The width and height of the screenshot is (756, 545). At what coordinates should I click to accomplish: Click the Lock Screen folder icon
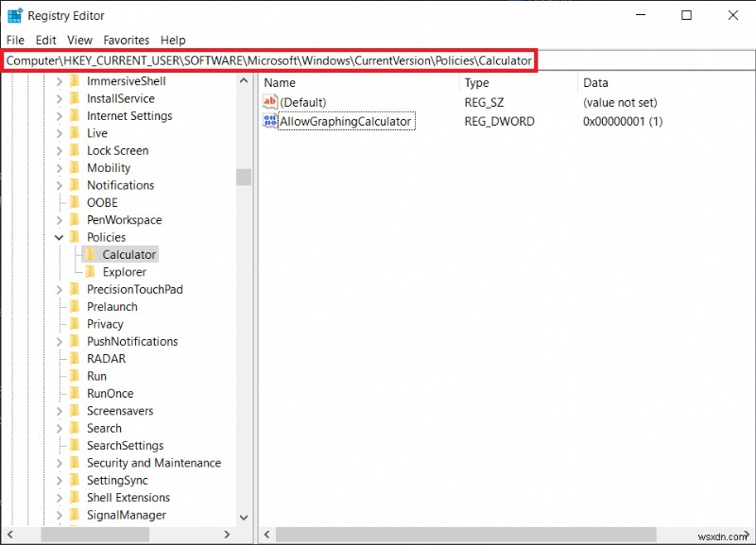(x=75, y=150)
